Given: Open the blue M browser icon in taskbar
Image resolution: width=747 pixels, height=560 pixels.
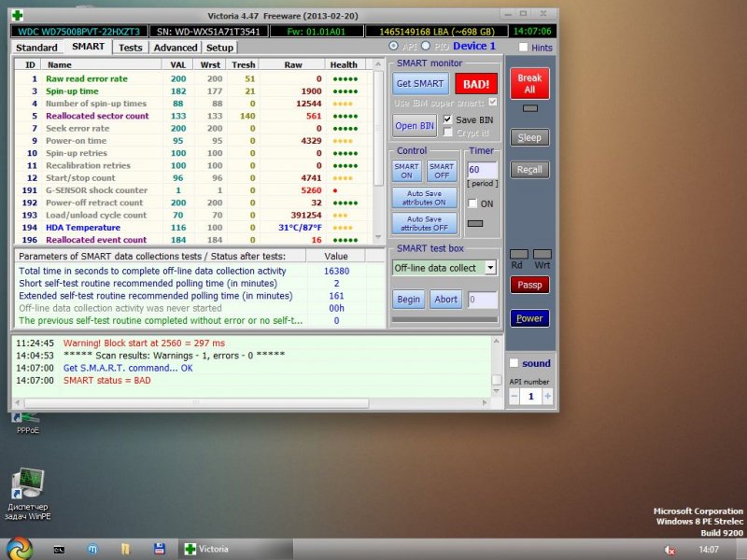Looking at the screenshot, I should pos(92,549).
